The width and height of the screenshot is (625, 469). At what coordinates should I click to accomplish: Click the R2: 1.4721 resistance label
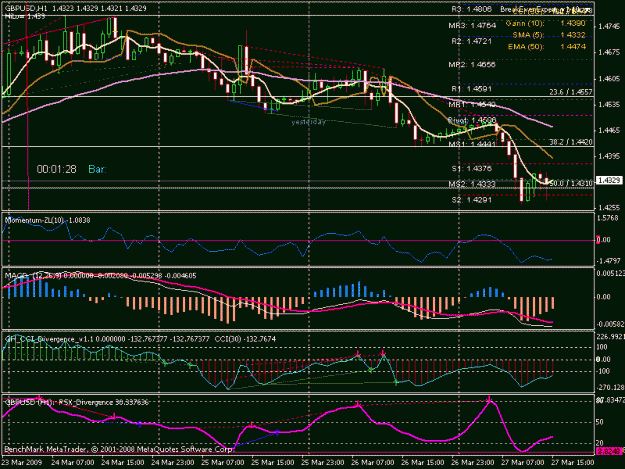tap(472, 41)
